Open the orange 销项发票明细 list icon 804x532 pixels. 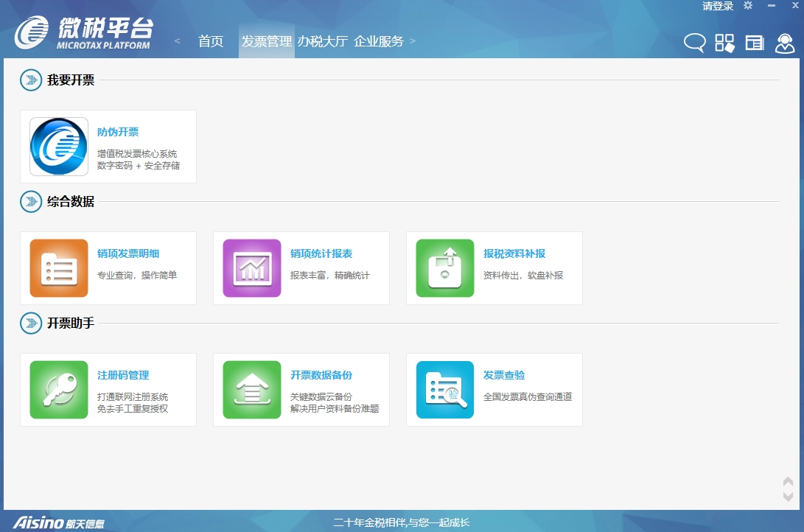[59, 268]
